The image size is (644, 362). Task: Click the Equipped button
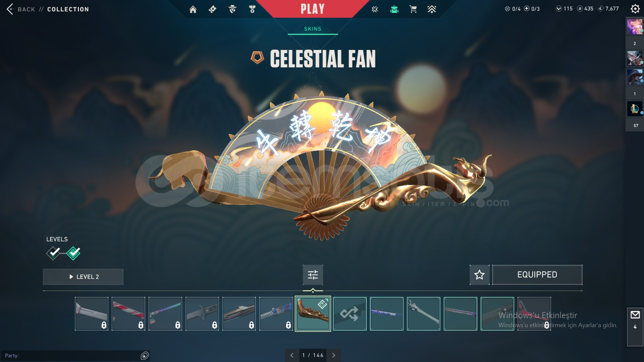click(x=537, y=275)
